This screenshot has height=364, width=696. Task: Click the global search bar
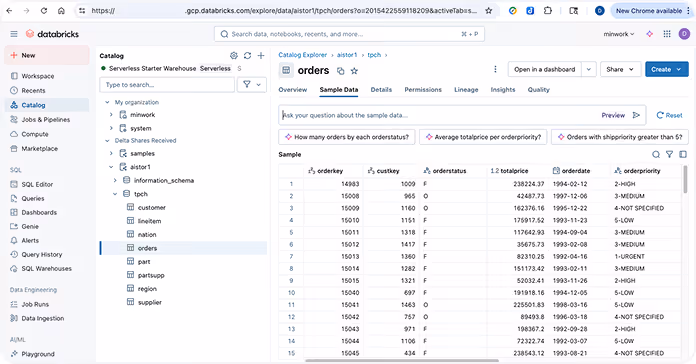pos(349,34)
